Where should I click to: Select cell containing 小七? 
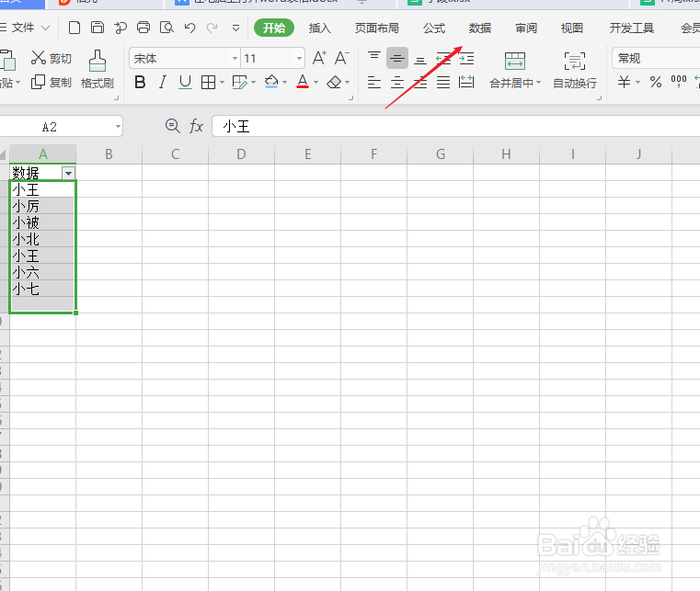point(42,289)
